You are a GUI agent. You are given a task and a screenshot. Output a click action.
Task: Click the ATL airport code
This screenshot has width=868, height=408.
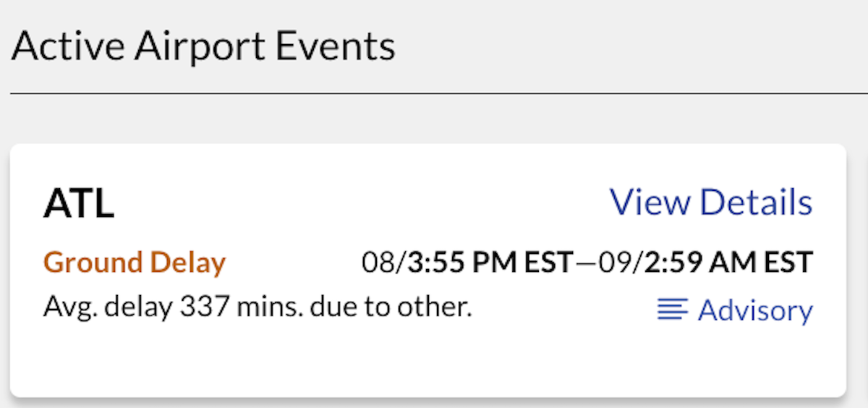79,205
